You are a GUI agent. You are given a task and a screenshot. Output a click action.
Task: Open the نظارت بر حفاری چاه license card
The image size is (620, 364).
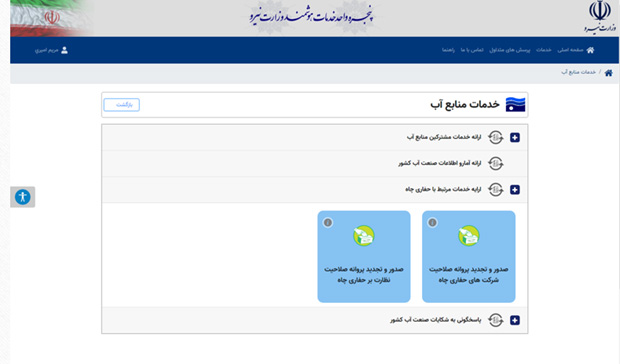(364, 256)
